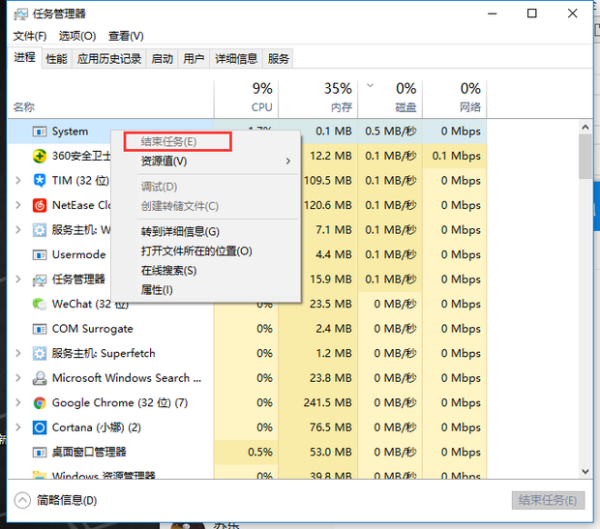Click the TIM (32 位) process icon

[x=40, y=181]
